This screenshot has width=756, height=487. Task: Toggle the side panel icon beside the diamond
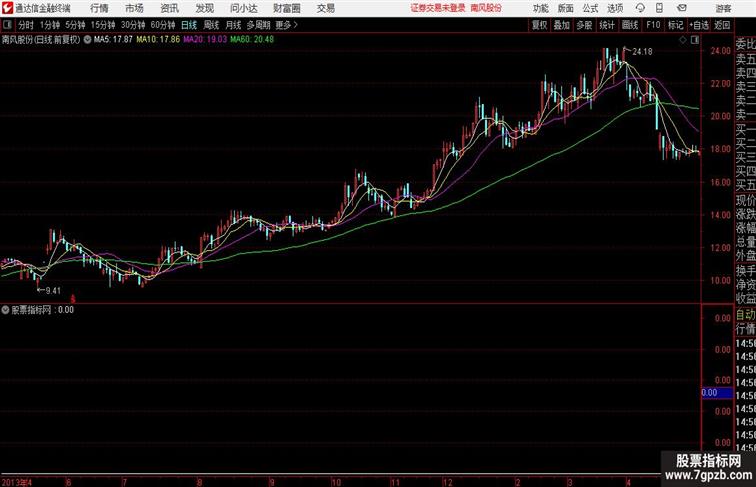point(695,40)
